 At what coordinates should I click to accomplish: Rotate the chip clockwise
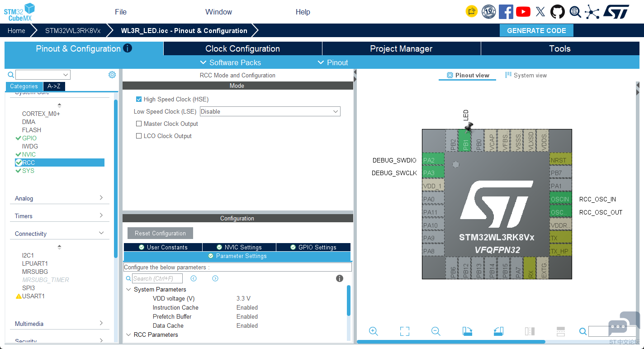[467, 331]
